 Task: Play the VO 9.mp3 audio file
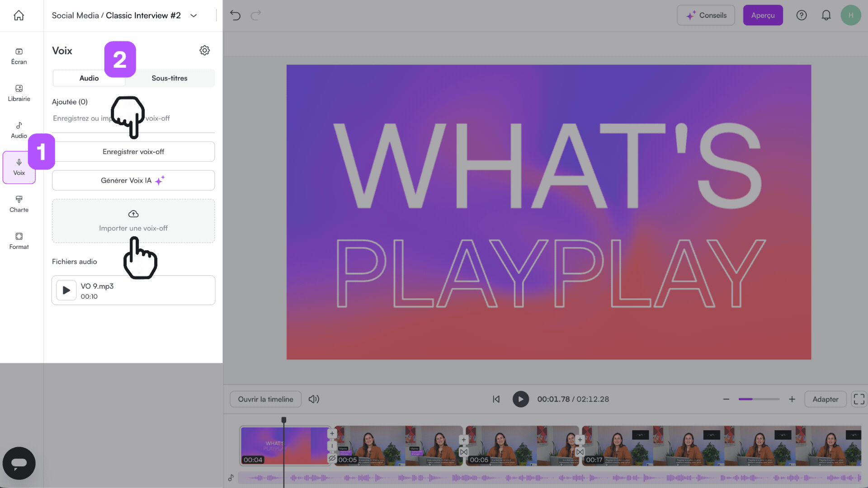tap(66, 290)
